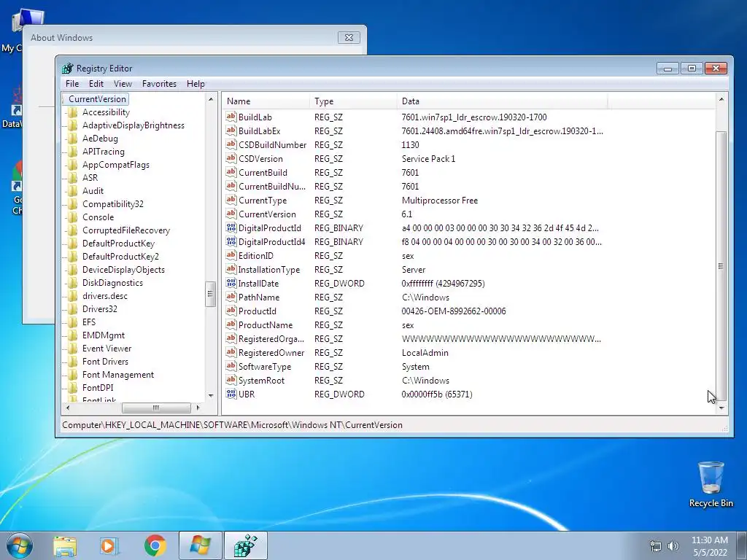Click the DigitalProductId4 binary value icon
747x560 pixels.
[x=231, y=241]
